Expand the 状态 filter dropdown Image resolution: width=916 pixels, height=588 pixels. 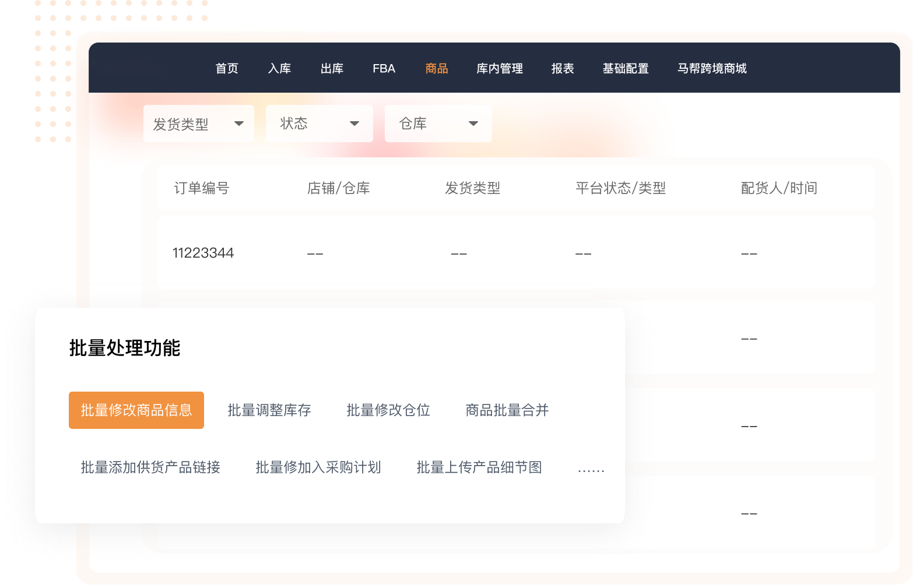(x=319, y=124)
